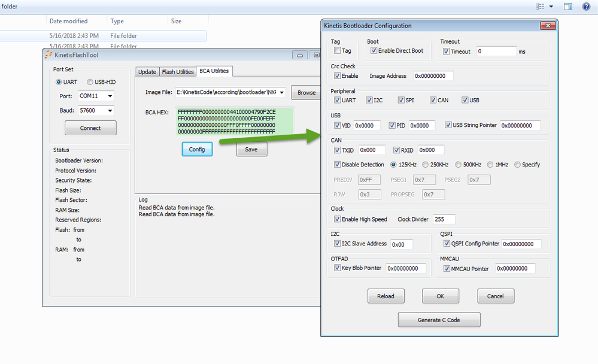Switch to the Update tab
The height and width of the screenshot is (364, 598).
point(147,72)
